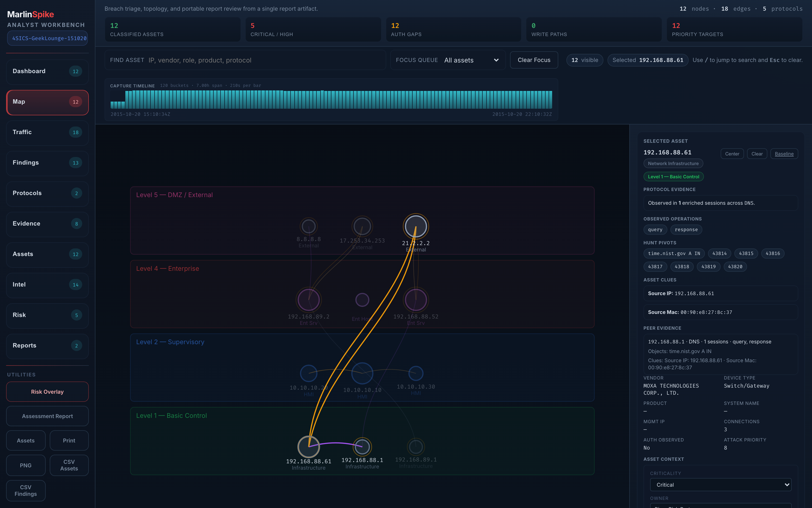Select the 192.168.88.1 Infrastructure node
The height and width of the screenshot is (508, 812).
(x=362, y=447)
